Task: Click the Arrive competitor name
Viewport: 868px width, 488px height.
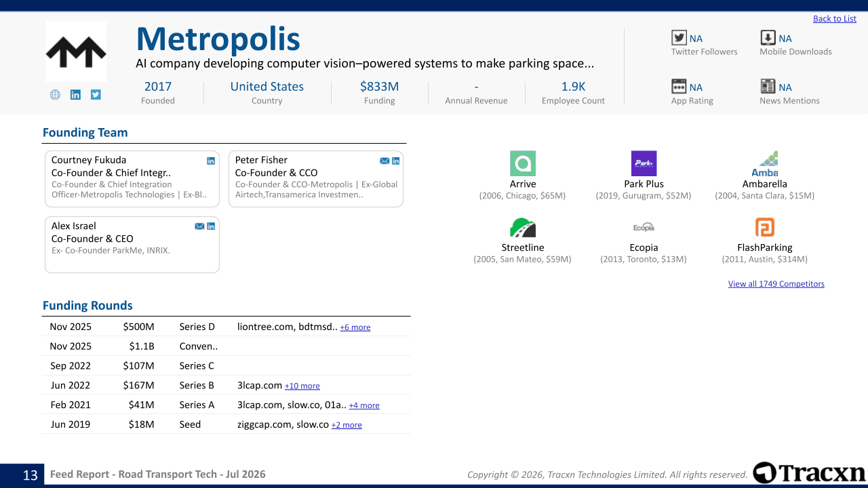Action: [x=523, y=184]
